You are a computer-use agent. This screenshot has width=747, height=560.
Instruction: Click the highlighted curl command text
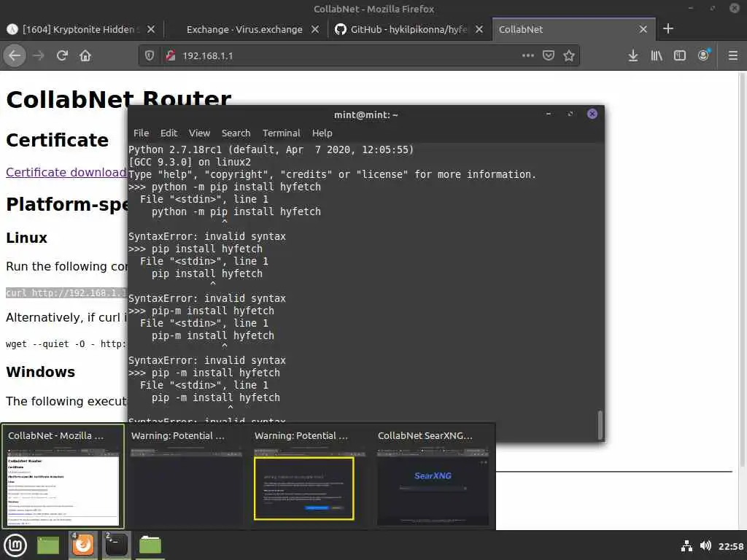(x=66, y=293)
